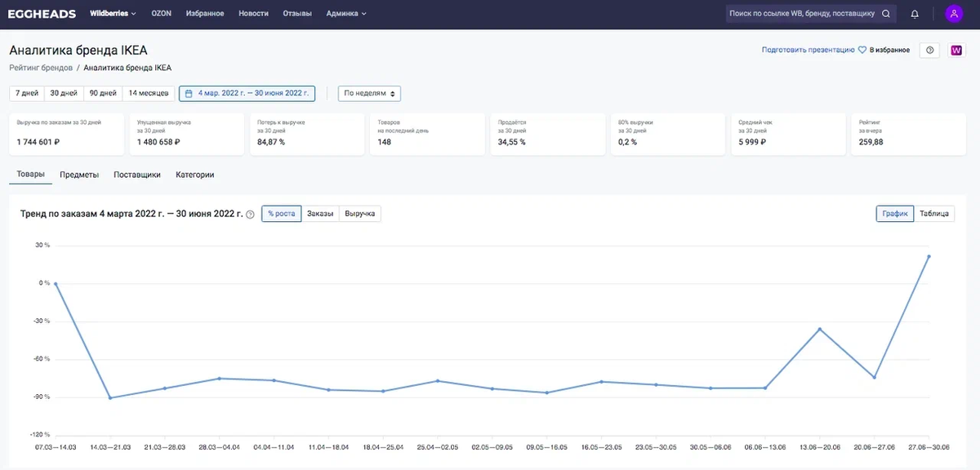This screenshot has height=470, width=980.
Task: Click the y-axis label 30 %
Action: tap(42, 245)
